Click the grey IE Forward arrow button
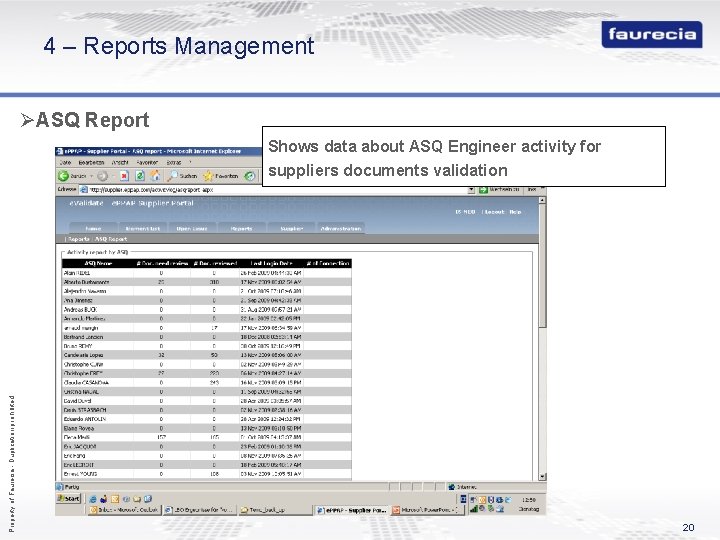This screenshot has width=720, height=540. [x=102, y=176]
